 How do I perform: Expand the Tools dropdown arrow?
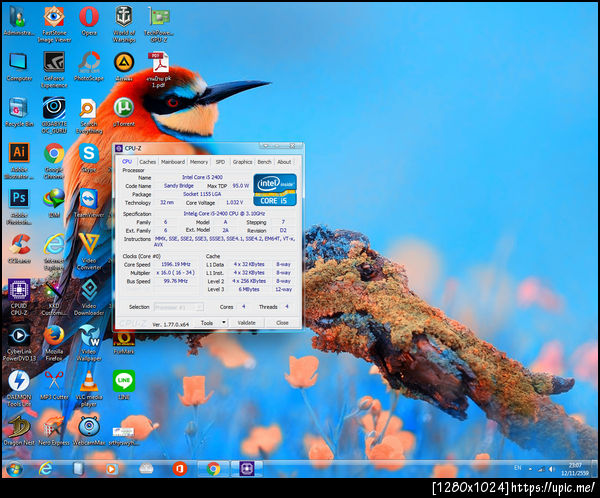point(224,323)
